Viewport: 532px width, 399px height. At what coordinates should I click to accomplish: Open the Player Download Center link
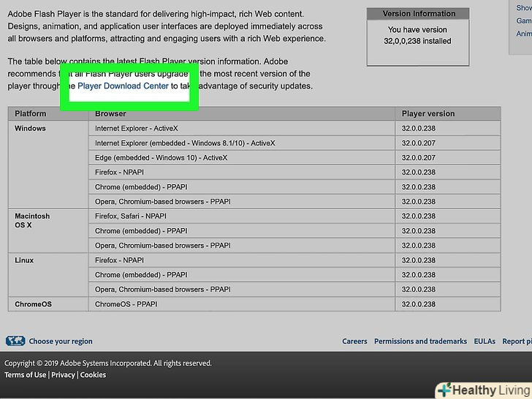coord(123,85)
